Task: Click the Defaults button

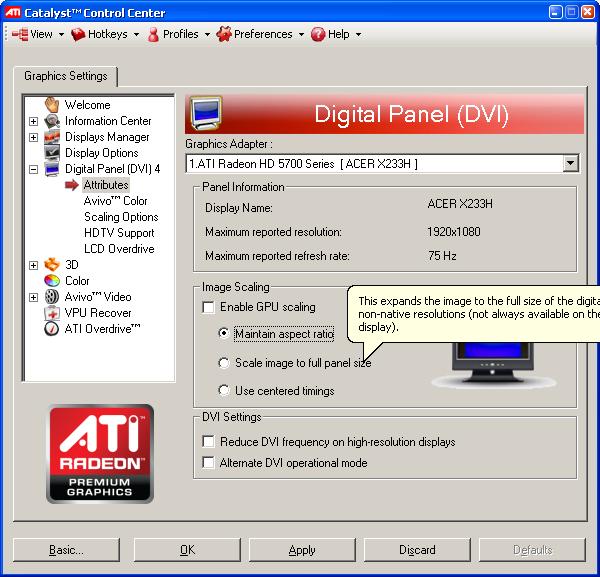Action: (532, 550)
